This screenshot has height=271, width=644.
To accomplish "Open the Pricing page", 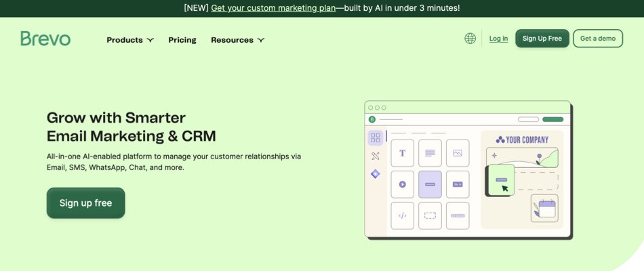I will (182, 40).
